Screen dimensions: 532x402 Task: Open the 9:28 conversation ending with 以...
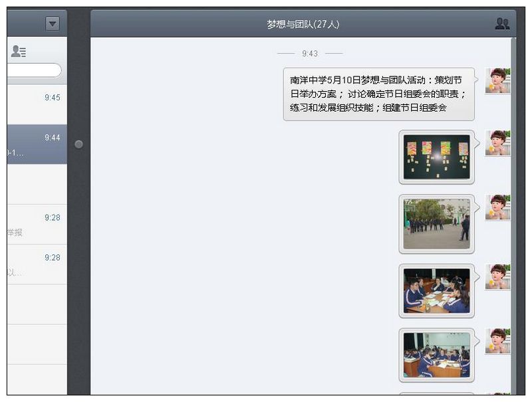(37, 264)
